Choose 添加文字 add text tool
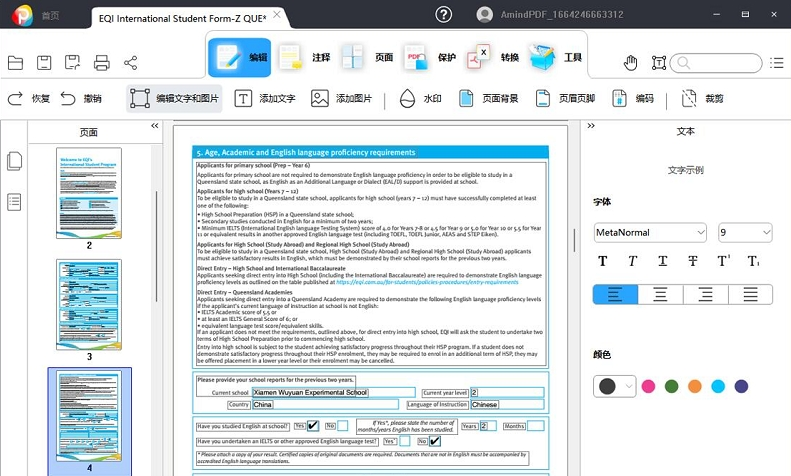The height and width of the screenshot is (476, 791). [x=265, y=98]
